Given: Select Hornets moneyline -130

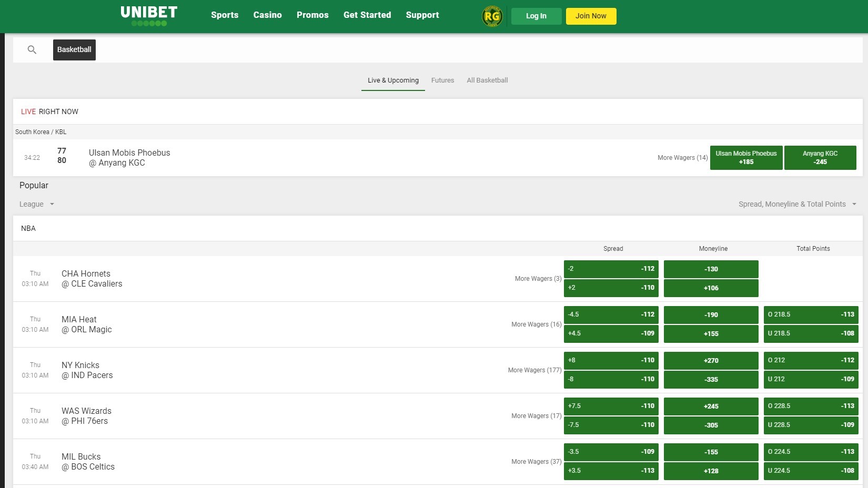Looking at the screenshot, I should 711,269.
